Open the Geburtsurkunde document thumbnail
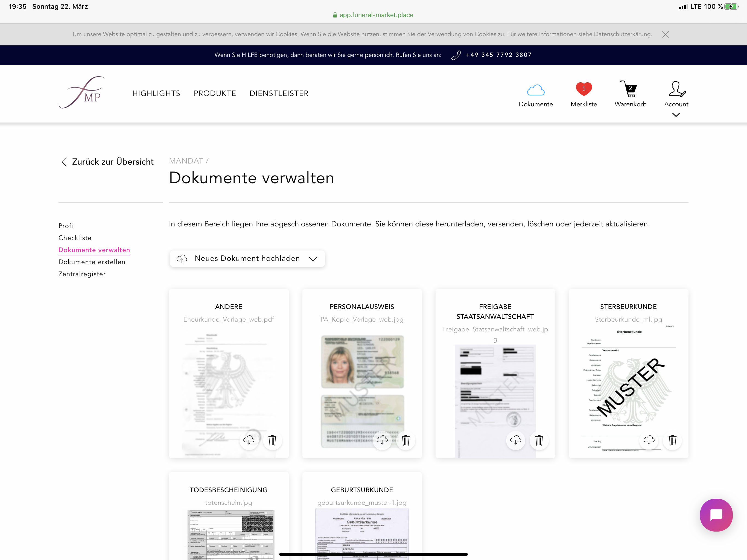 click(362, 534)
